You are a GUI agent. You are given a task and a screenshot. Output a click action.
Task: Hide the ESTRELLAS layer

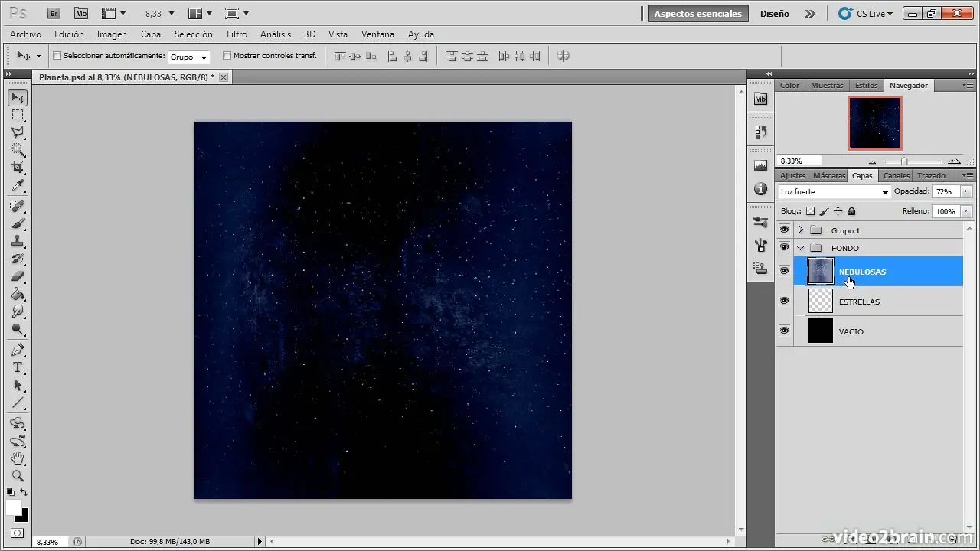coord(784,301)
